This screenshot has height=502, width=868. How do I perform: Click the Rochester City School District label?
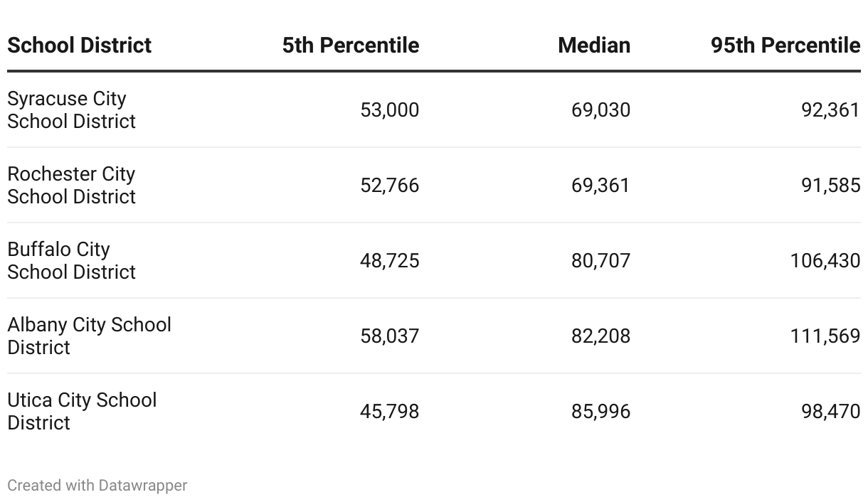click(x=71, y=186)
